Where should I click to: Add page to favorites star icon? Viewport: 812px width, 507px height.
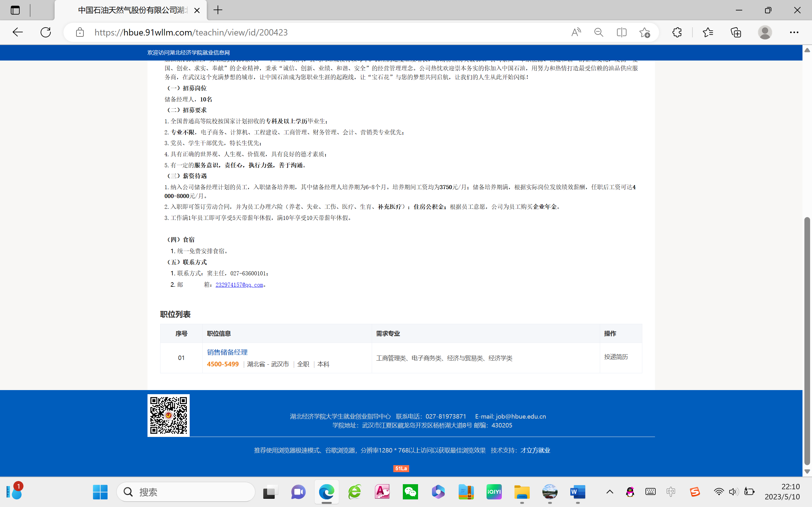click(644, 32)
